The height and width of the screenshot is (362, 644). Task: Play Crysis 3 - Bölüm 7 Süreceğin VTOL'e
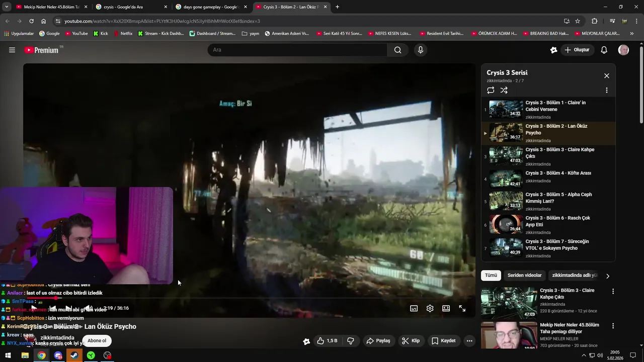click(x=548, y=248)
